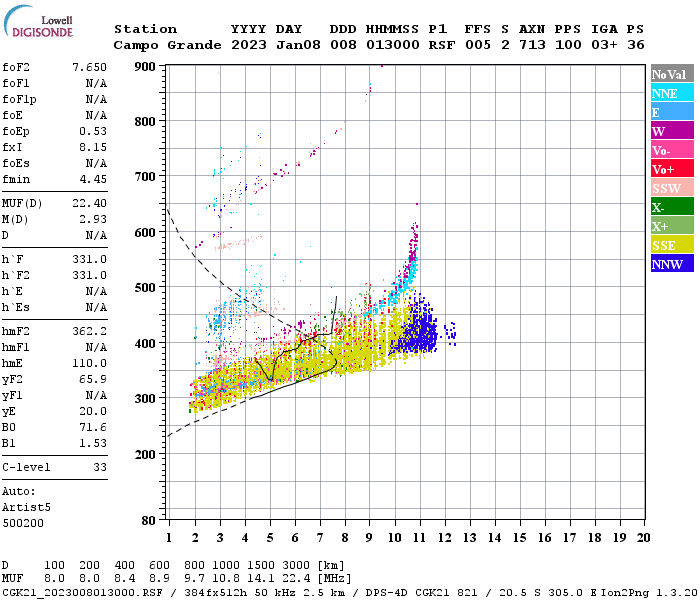Click the 20 MHz x-axis label

click(x=643, y=538)
